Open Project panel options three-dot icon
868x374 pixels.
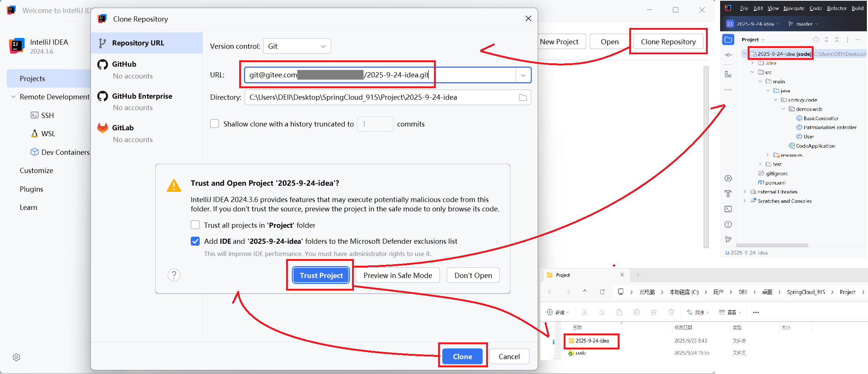[x=848, y=40]
